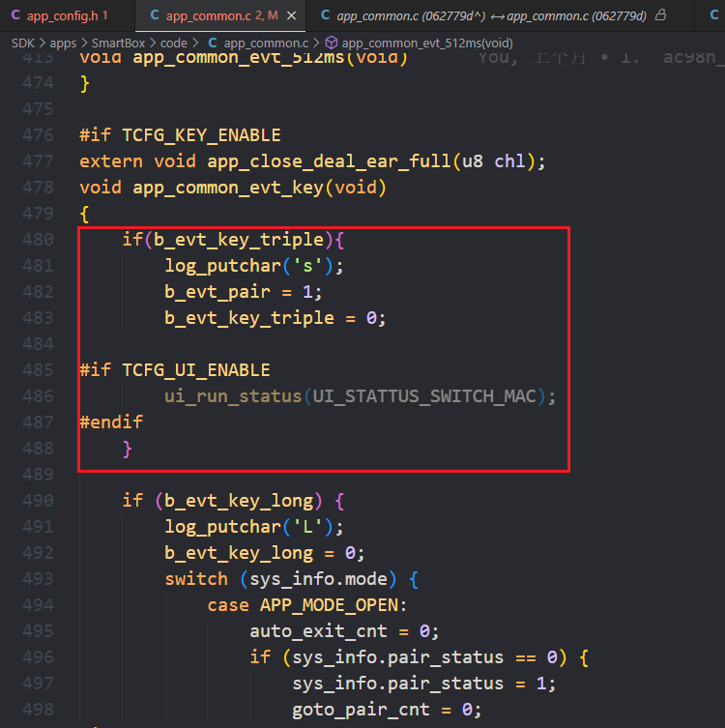Click 'sys_info.pair_status == 0' condition

424,657
